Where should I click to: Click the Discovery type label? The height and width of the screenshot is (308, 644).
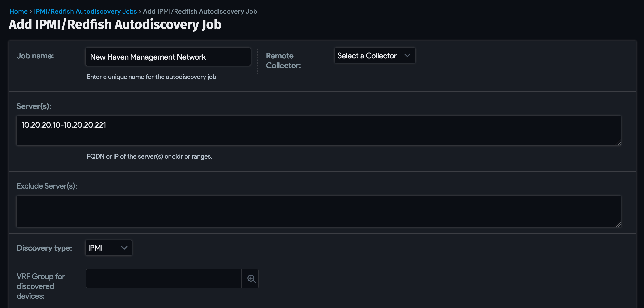coord(44,248)
